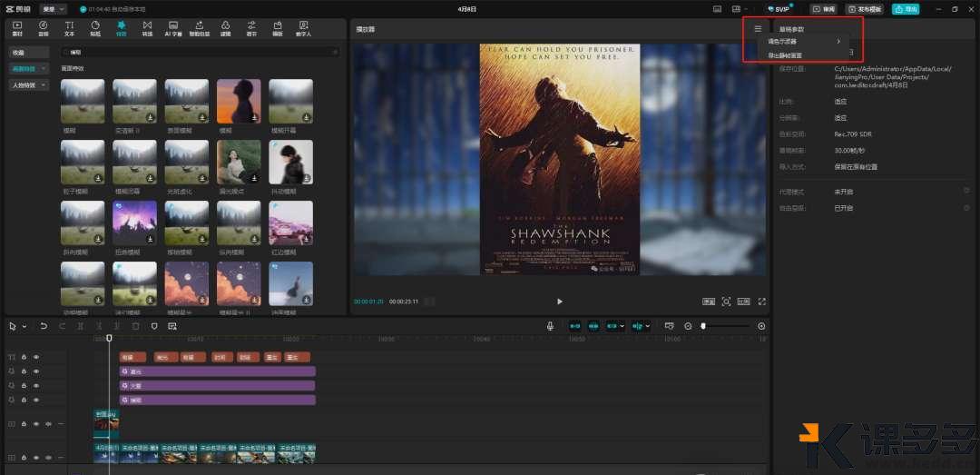Open the 贴纸 stickers tab
The image size is (980, 475).
(95, 28)
